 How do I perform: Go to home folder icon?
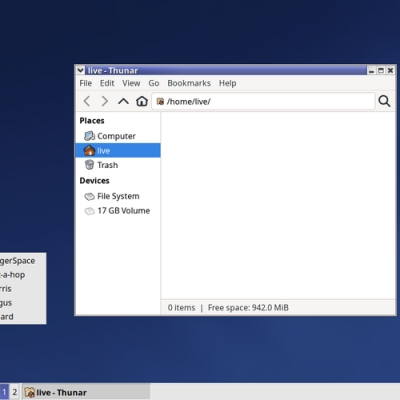coord(142,101)
